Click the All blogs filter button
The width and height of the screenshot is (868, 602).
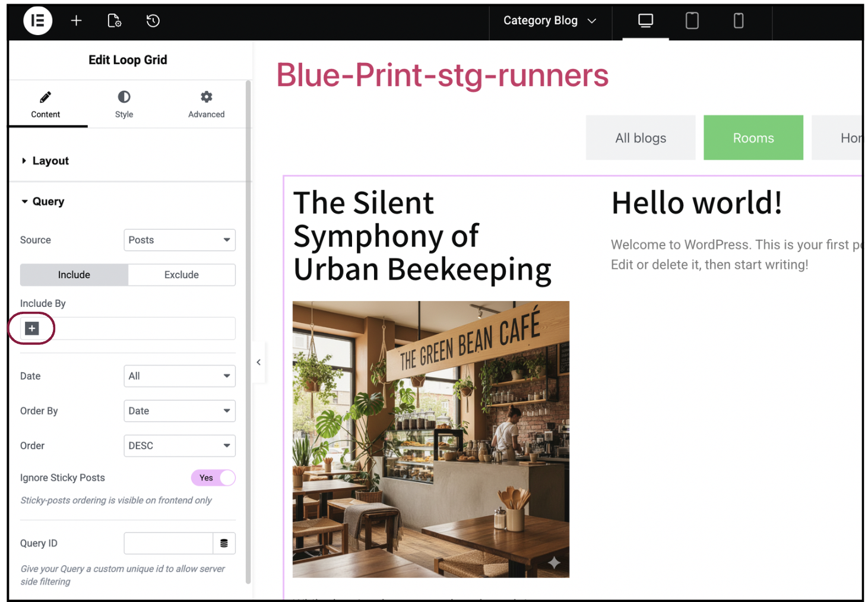coord(640,138)
